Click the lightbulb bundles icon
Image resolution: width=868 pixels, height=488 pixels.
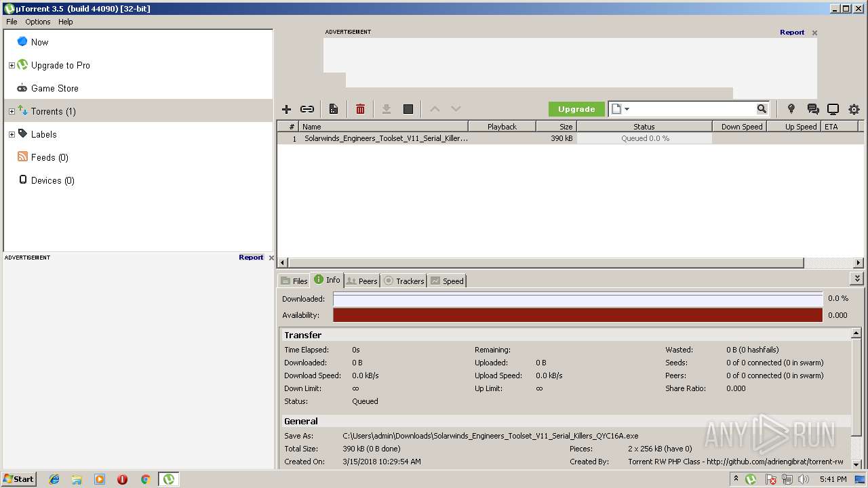[x=791, y=109]
